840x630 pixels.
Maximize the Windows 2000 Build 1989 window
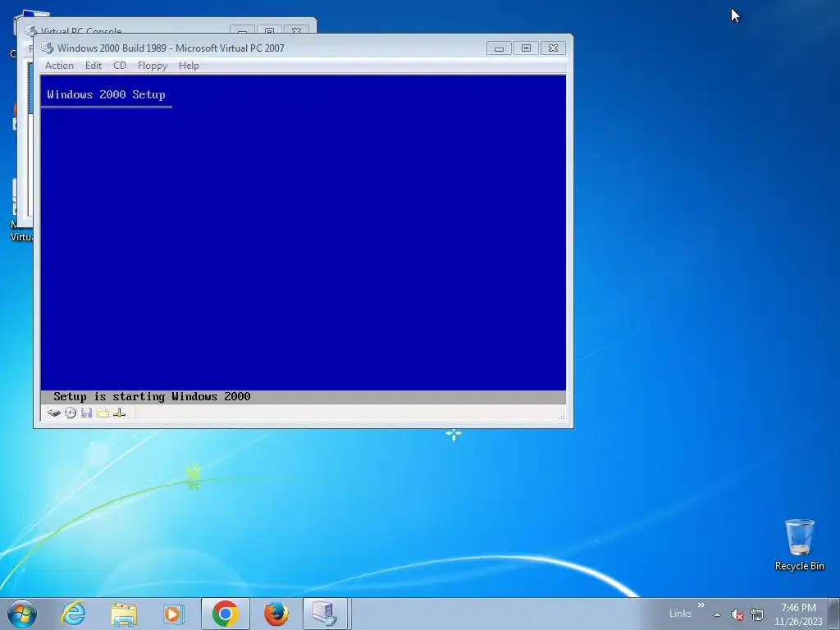[526, 48]
